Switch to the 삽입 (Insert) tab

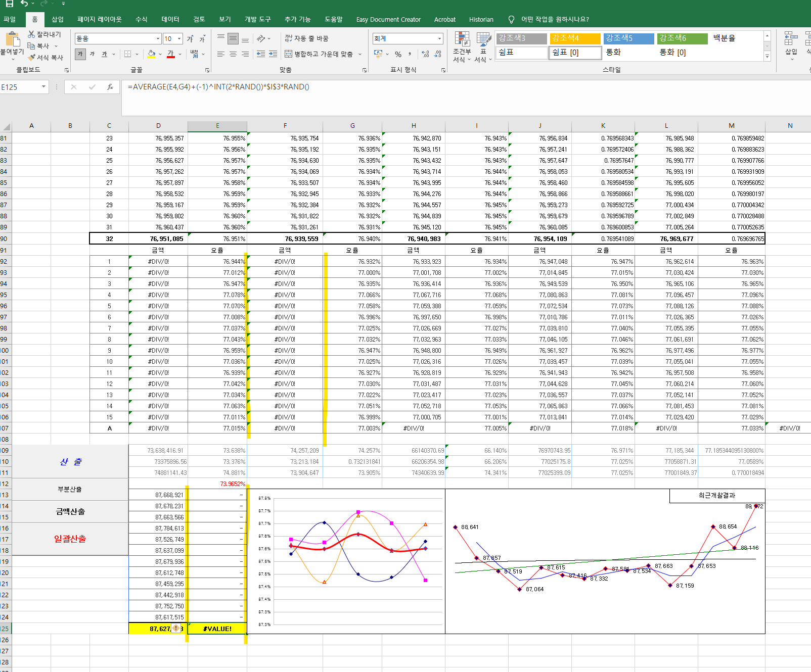coord(58,19)
